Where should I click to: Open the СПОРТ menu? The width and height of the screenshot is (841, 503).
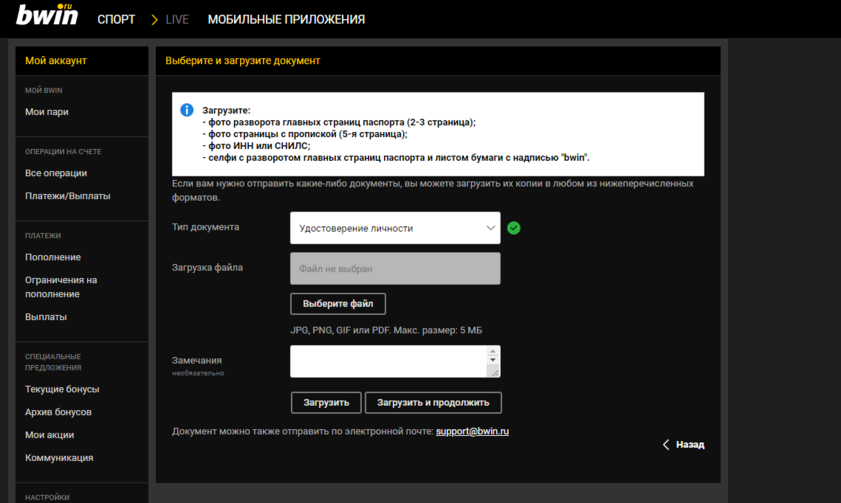pyautogui.click(x=116, y=20)
